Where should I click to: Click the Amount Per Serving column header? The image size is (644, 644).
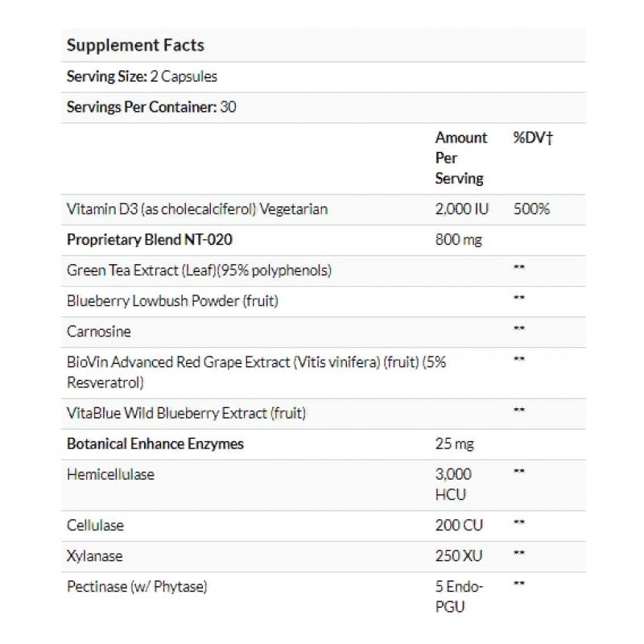click(x=461, y=158)
